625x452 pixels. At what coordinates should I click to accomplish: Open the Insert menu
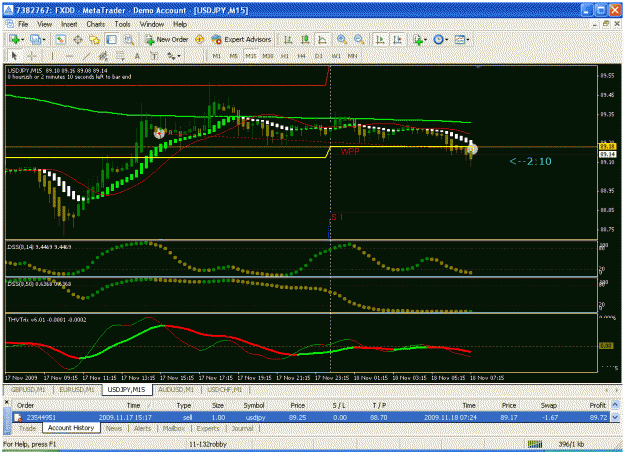pos(69,24)
